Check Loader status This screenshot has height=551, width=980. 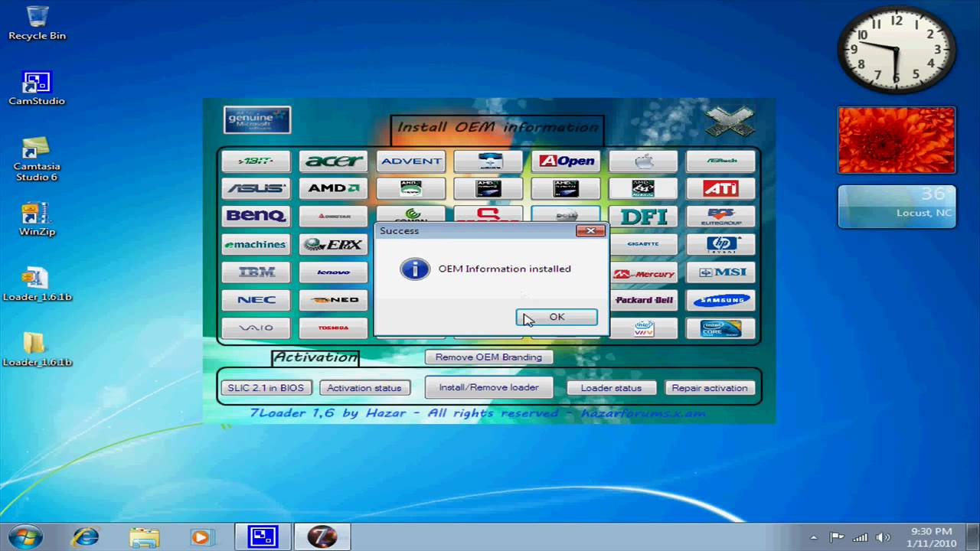pos(611,388)
